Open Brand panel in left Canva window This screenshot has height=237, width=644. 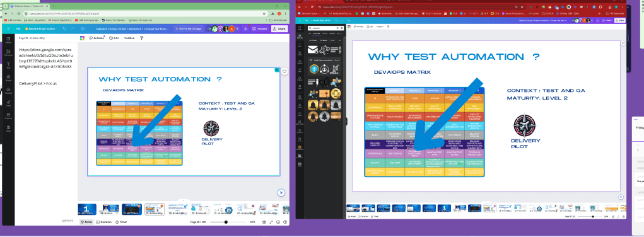pos(8,78)
